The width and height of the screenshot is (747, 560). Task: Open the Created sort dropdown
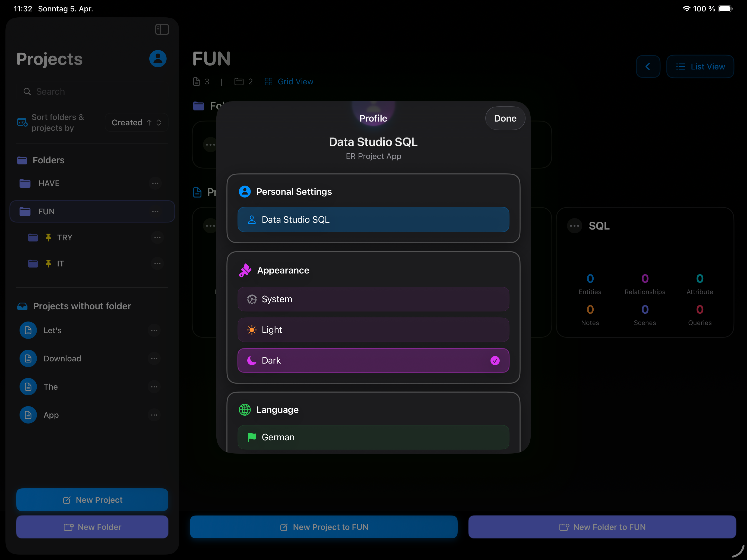pos(137,123)
